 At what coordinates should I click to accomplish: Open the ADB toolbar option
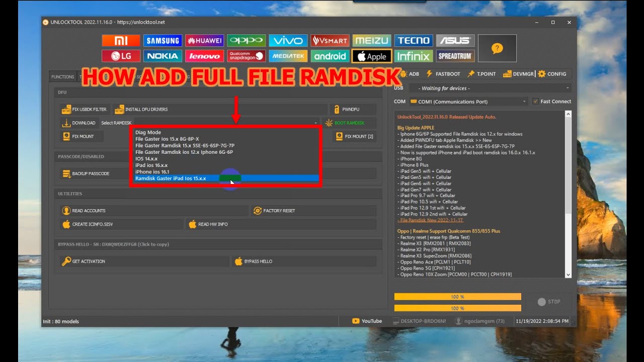coord(409,74)
